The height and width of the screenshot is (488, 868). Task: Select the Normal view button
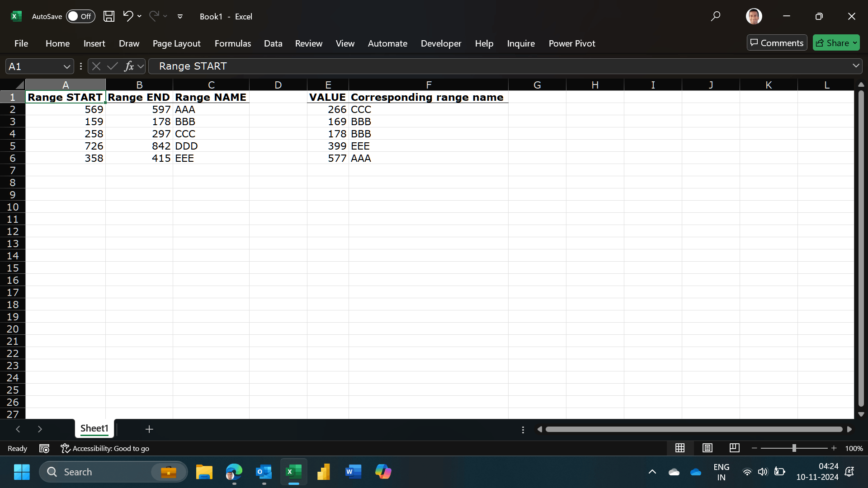click(680, 448)
